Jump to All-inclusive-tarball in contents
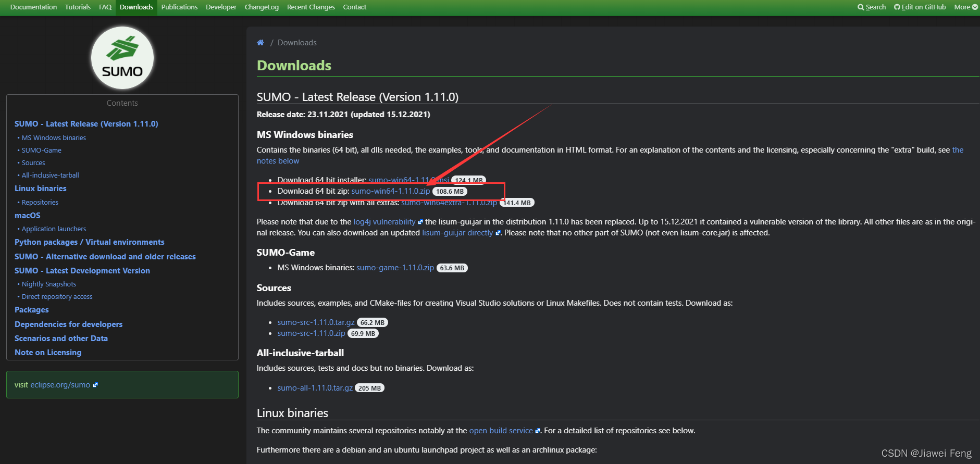 coord(51,175)
